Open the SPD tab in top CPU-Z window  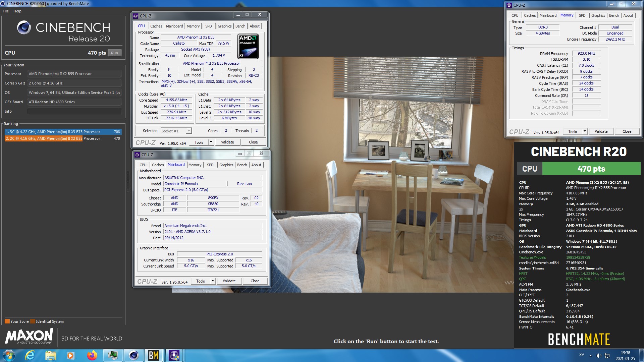click(208, 26)
